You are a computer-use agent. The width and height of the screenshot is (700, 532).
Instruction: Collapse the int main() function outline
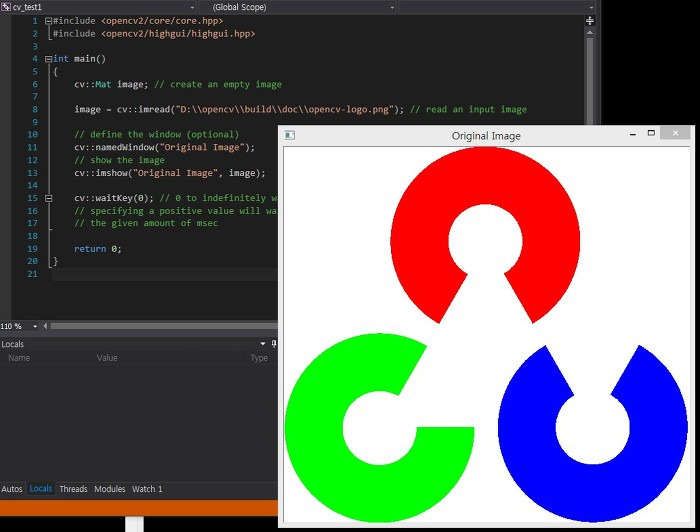[48, 59]
